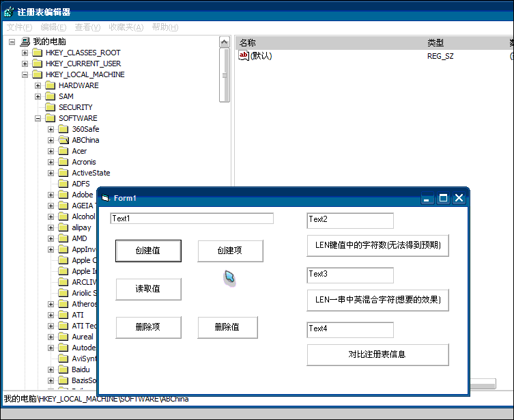The height and width of the screenshot is (420, 514).
Task: Click the SOFTWARE folder icon
Action: (51, 118)
